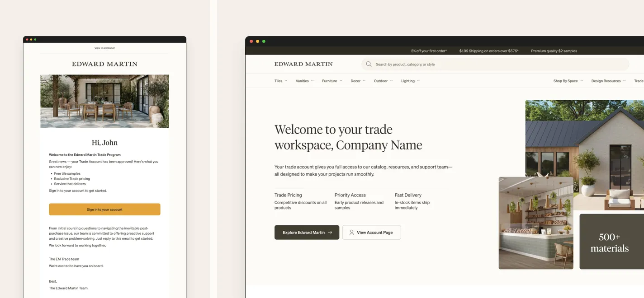
Task: Open the Tiles menu item
Action: coord(278,81)
